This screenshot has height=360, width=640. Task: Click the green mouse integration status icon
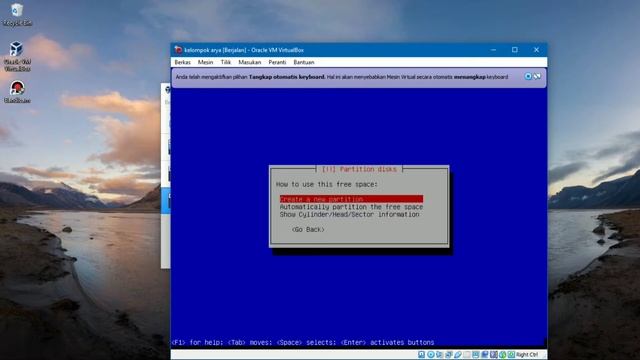pyautogui.click(x=502, y=355)
